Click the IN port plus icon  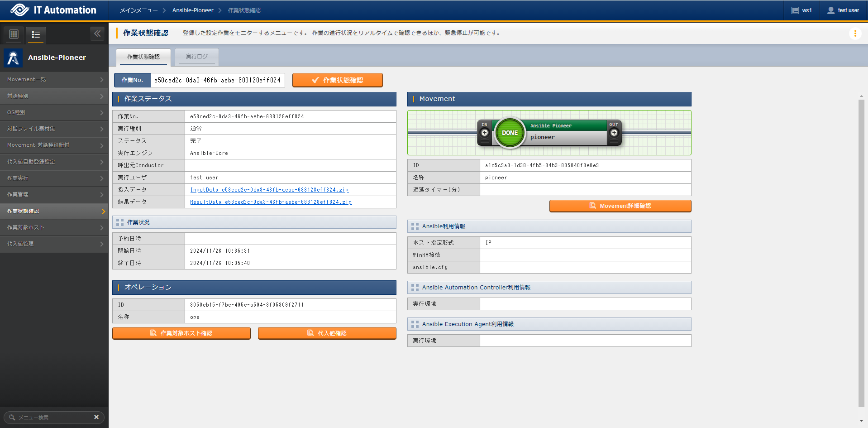coord(485,133)
